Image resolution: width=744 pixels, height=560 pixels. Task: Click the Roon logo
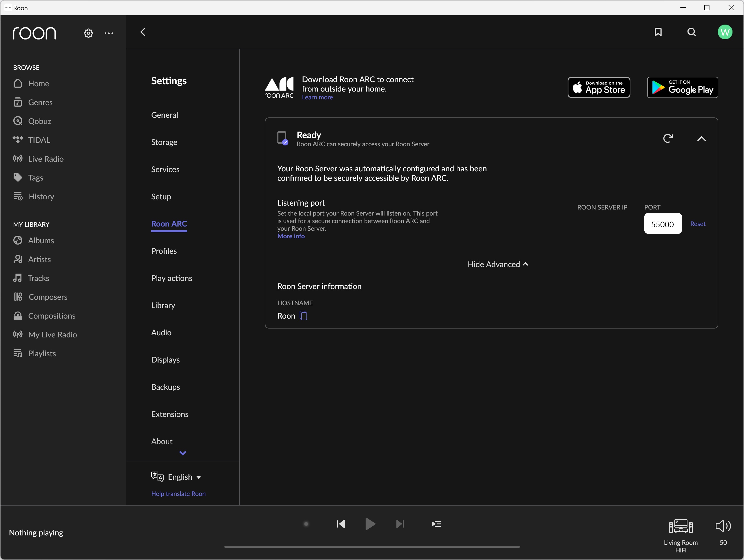coord(34,33)
